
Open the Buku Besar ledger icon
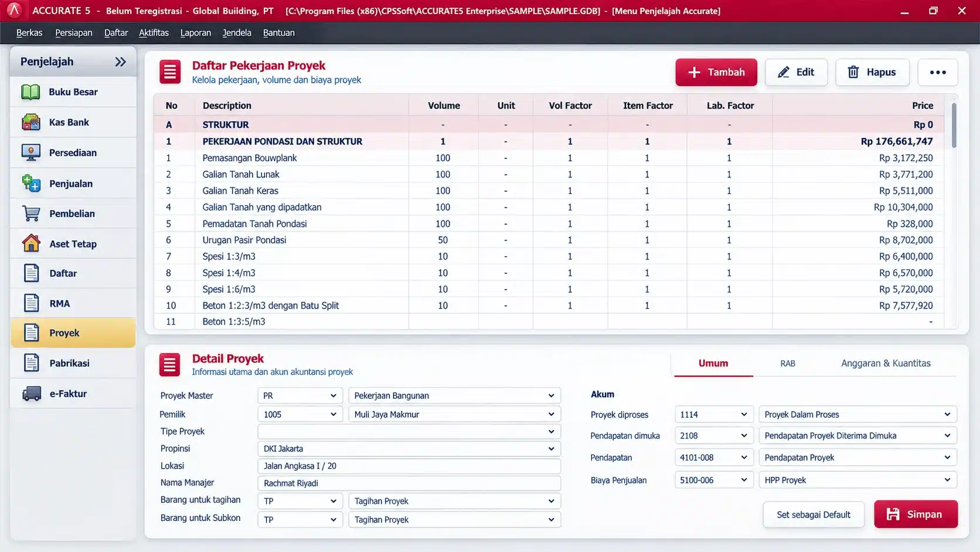30,92
